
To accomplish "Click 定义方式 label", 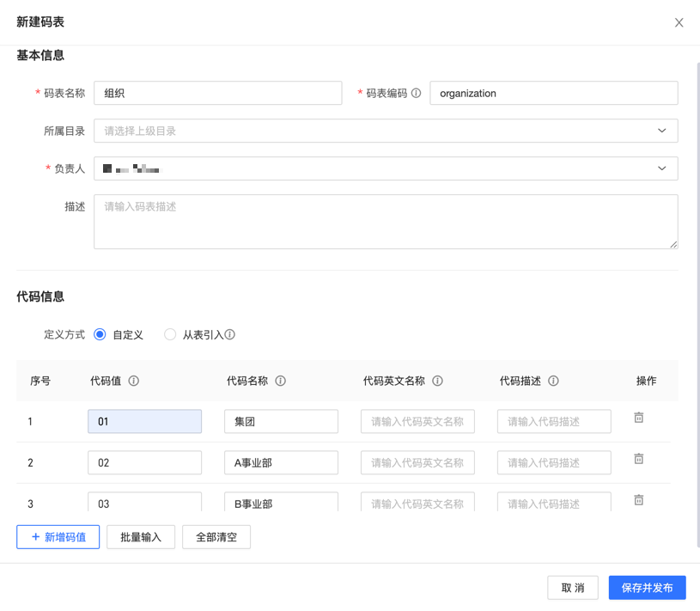I will [x=64, y=334].
